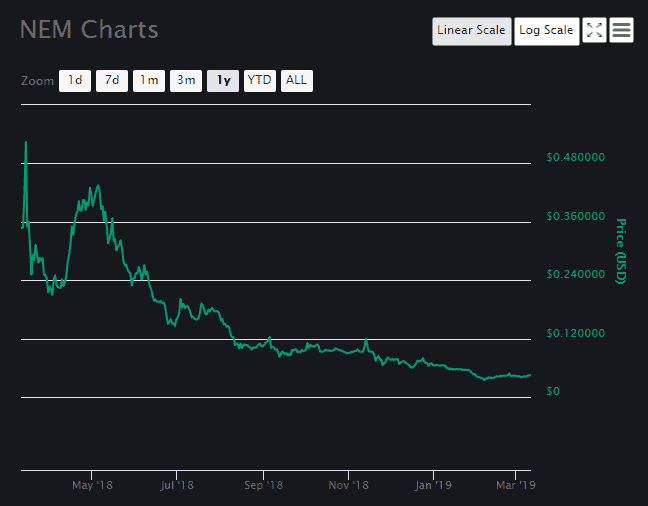Set zoom range to 3m
The width and height of the screenshot is (648, 506).
click(186, 81)
